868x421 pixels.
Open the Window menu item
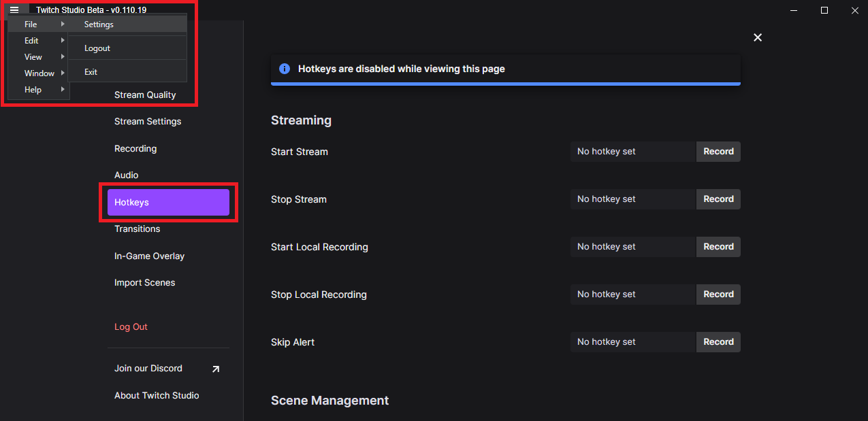(x=39, y=73)
